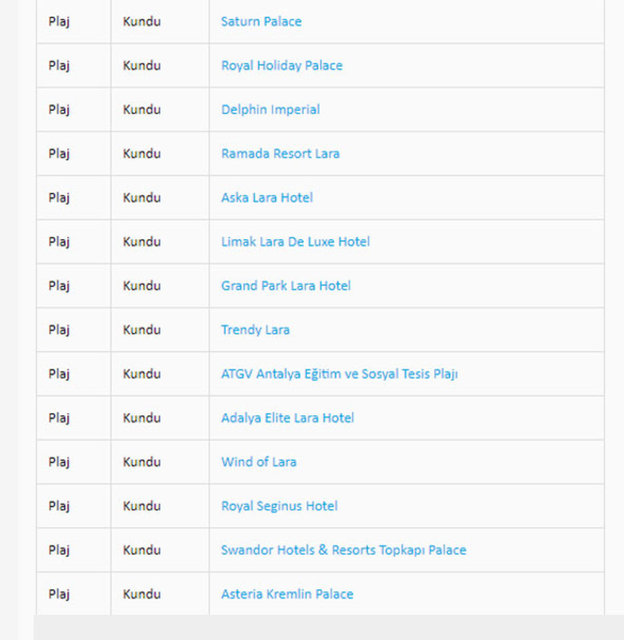This screenshot has width=624, height=640.
Task: Open the Aska Lara Hotel link
Action: [266, 198]
